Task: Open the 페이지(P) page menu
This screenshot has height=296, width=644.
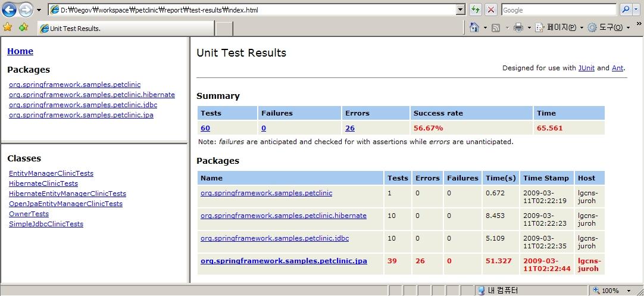Action: coord(557,27)
